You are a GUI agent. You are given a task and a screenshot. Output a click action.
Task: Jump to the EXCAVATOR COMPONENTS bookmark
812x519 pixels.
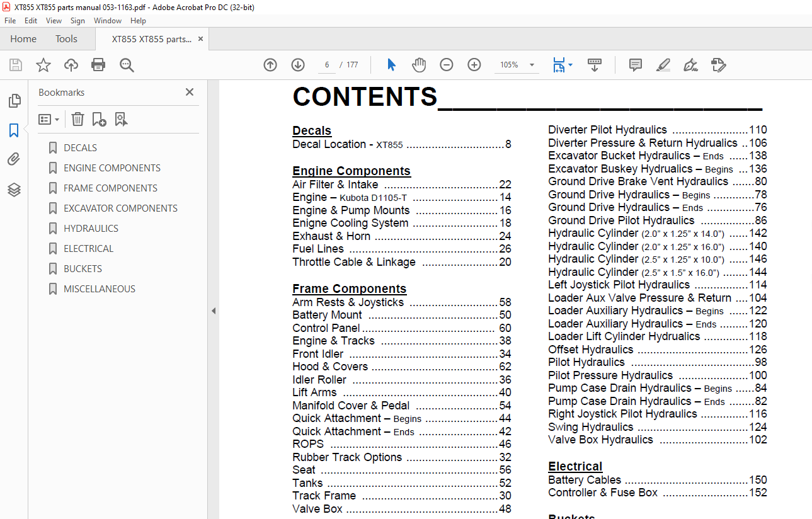point(120,208)
